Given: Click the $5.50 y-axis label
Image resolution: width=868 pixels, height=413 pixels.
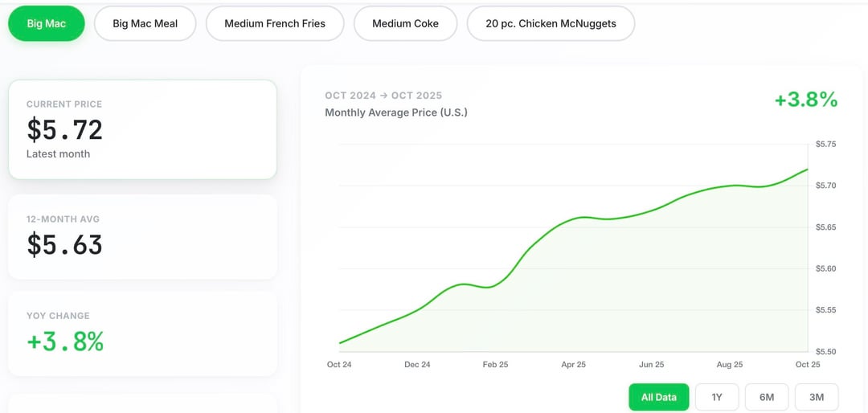Looking at the screenshot, I should tap(826, 352).
